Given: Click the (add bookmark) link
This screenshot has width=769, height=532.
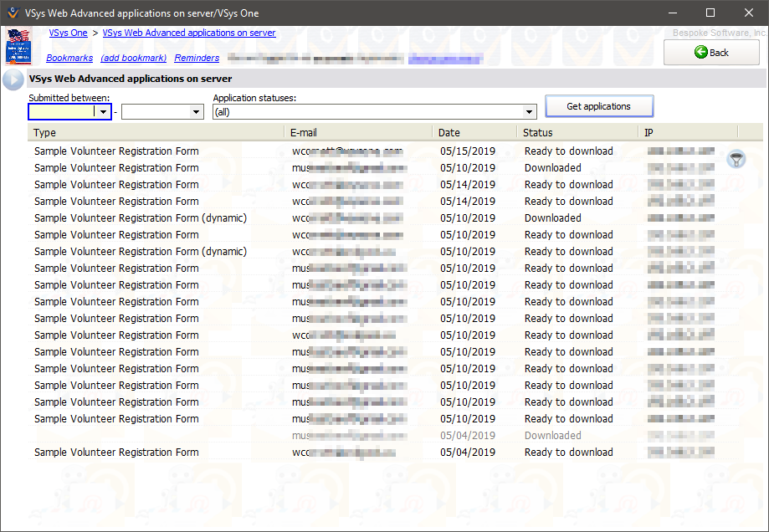Looking at the screenshot, I should [133, 58].
